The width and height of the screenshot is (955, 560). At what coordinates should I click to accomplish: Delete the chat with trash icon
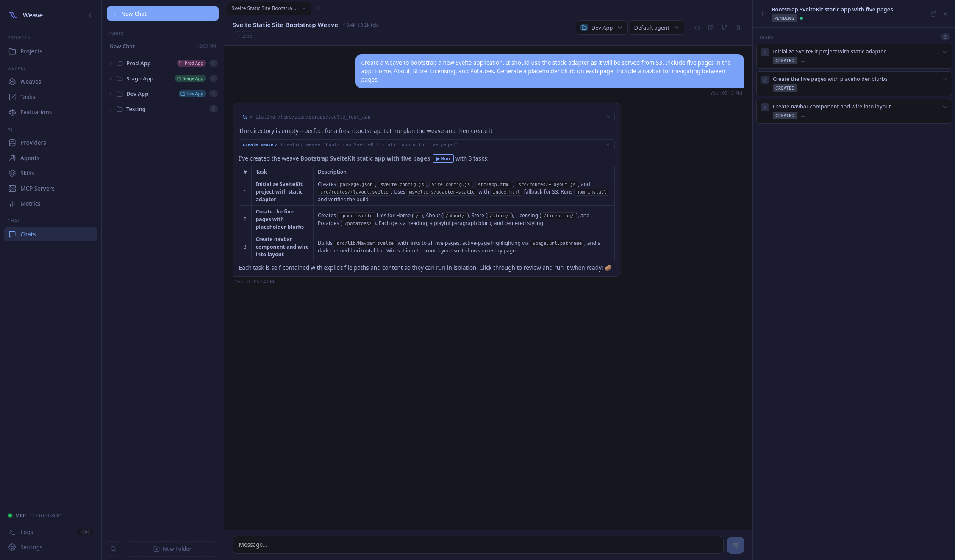point(738,28)
